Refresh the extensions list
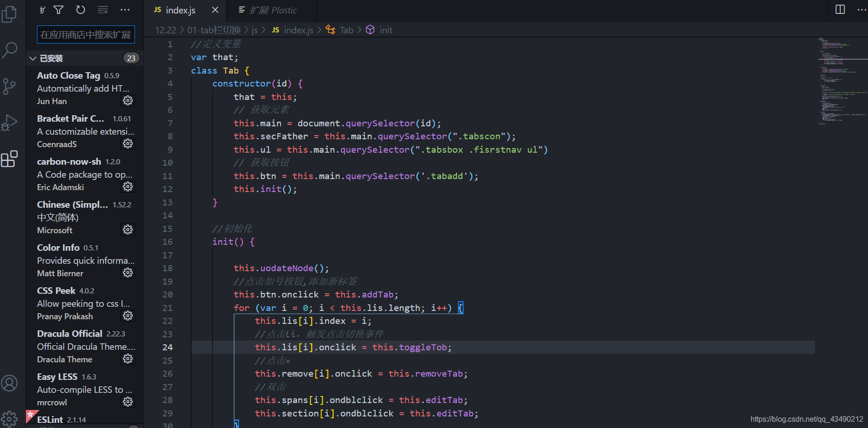This screenshot has height=428, width=868. coord(80,10)
